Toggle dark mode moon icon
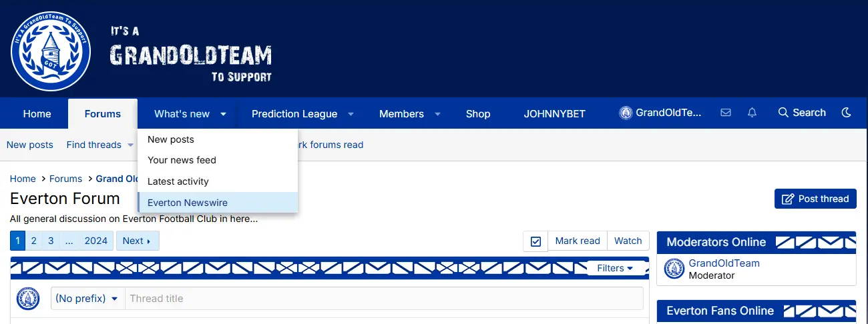The width and height of the screenshot is (868, 324). (x=847, y=113)
